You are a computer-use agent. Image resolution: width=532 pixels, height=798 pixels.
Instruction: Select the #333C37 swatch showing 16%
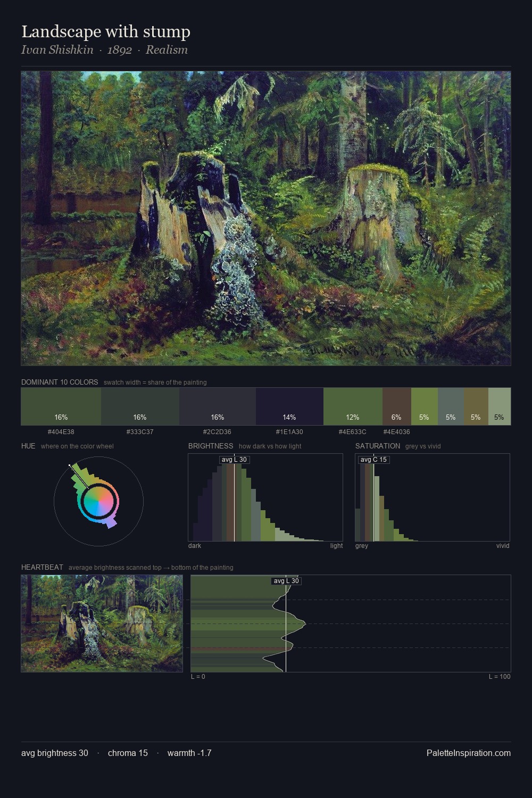[x=140, y=406]
